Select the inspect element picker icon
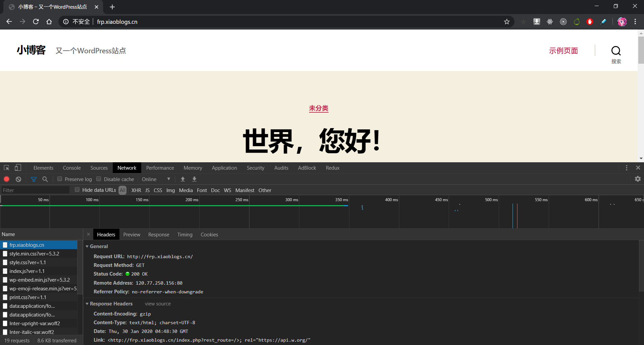 (x=6, y=168)
